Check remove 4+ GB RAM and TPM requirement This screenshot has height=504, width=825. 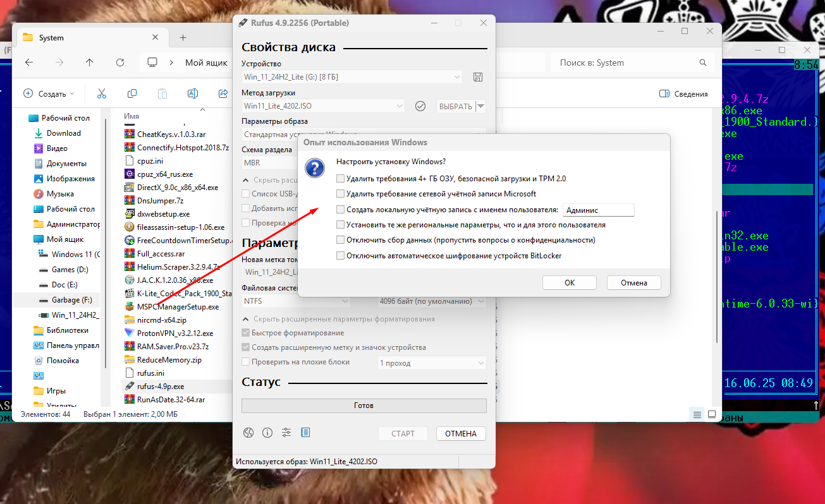341,179
